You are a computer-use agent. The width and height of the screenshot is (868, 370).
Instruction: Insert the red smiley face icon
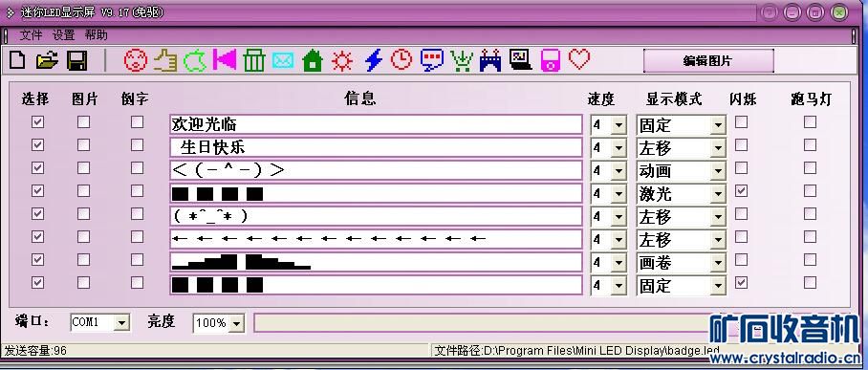[x=135, y=60]
